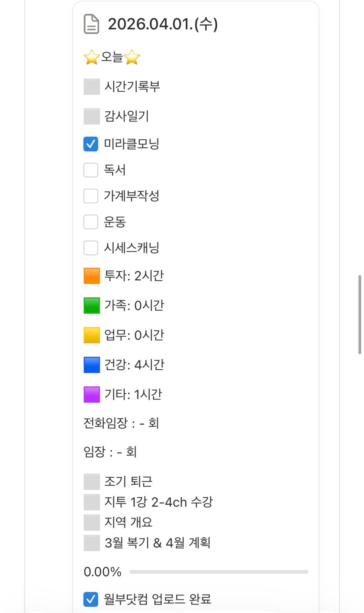Screen dimensions: 364x613
Task: Click the gray square beside 3월 복기 & 4월 계획
Action: coord(92,543)
